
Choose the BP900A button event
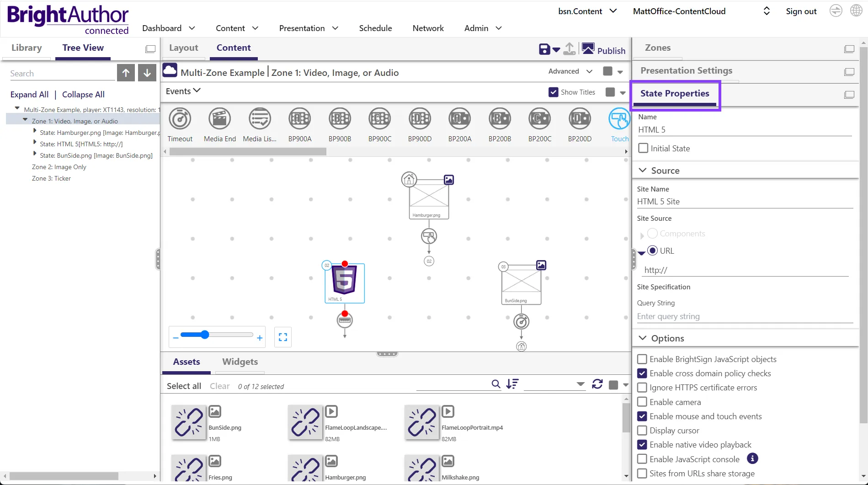300,119
